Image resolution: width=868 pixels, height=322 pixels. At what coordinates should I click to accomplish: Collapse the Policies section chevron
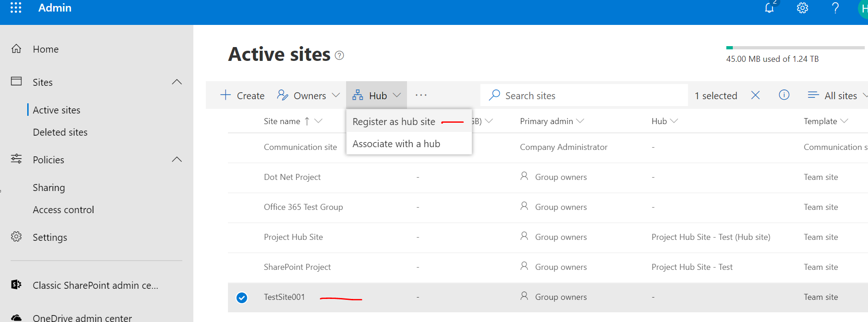pos(177,159)
